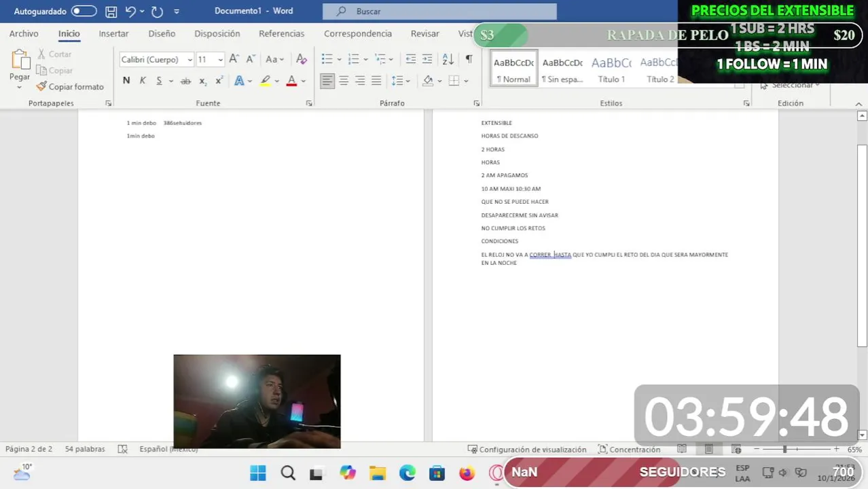Switch to the Revisar tab
The image size is (868, 489).
click(424, 33)
